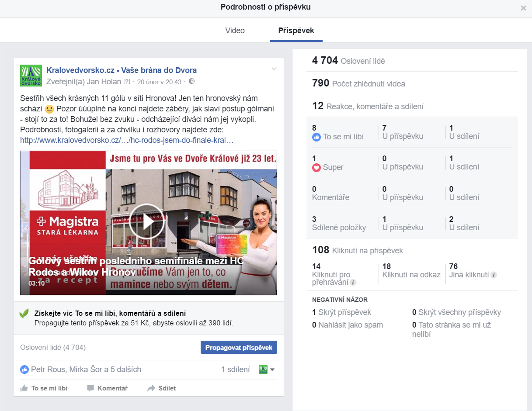Switch to the Video tab
Screen dimensions: 532x411
pos(235,31)
